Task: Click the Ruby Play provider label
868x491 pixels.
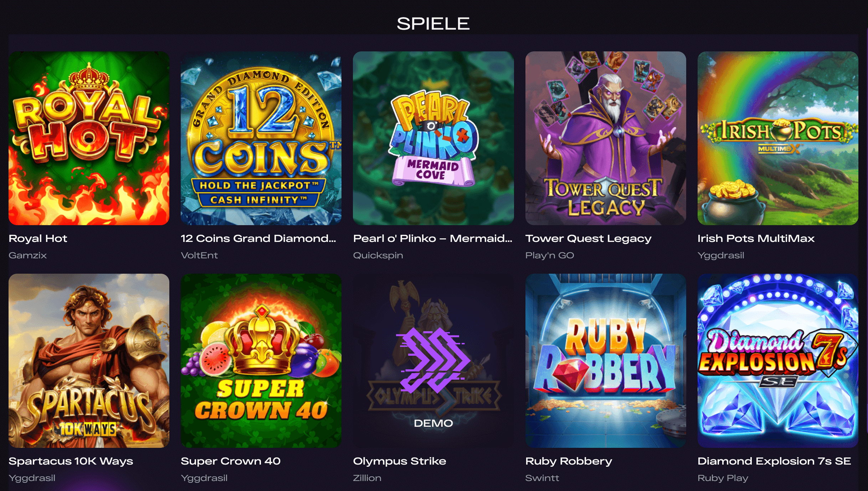Action: click(x=723, y=478)
